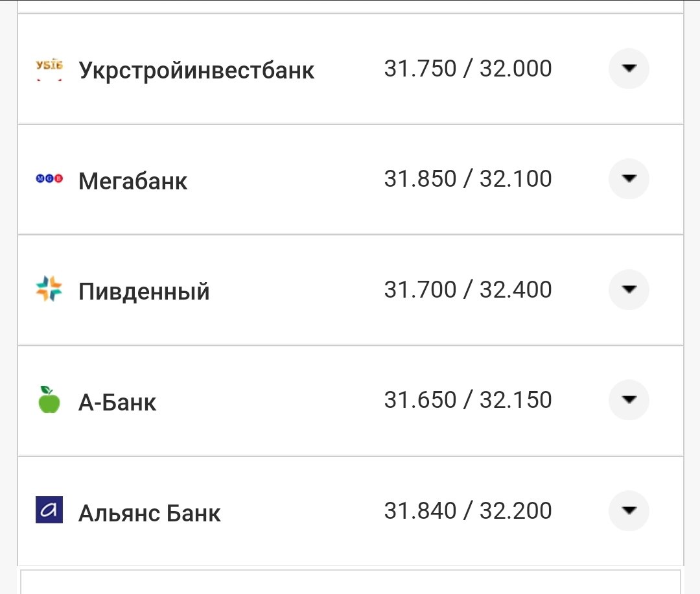
Task: Click the 31.750 / 32.000 rate value
Action: (x=468, y=69)
